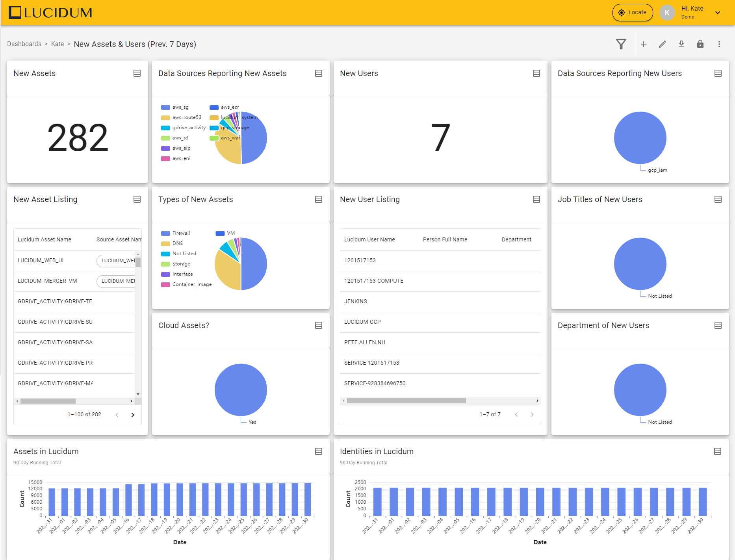Toggle aws_route53 legend entry
Image resolution: width=735 pixels, height=560 pixels.
pyautogui.click(x=181, y=117)
